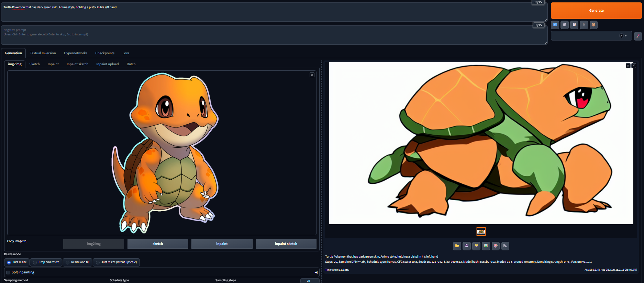Open the Checkpoints tab

[105, 53]
